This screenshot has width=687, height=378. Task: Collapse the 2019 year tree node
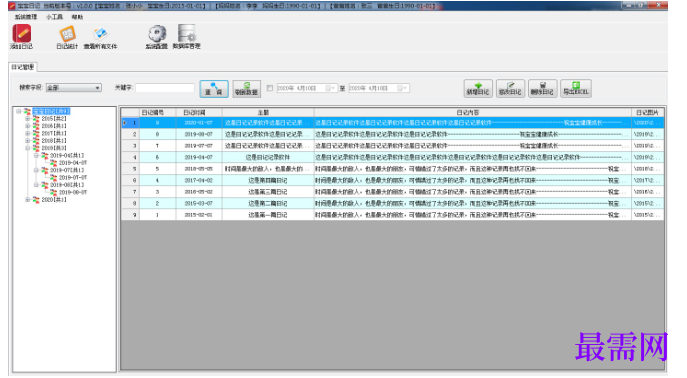click(27, 148)
